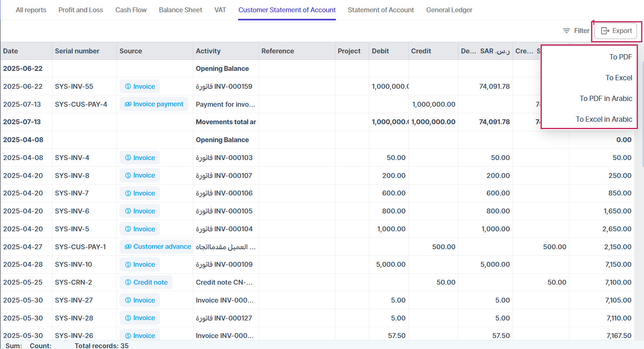Open the Invoice tag for SYS-INV-4
Screen dimensions: 644x349
click(140, 158)
